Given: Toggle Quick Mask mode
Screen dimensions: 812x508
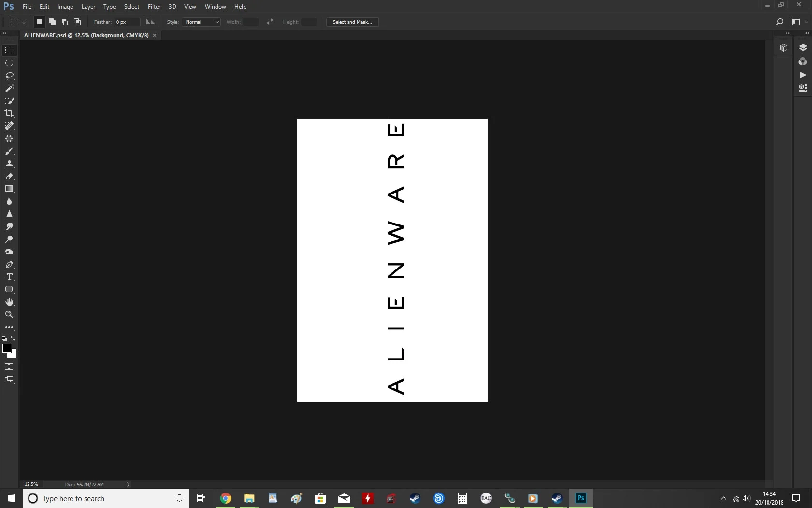Looking at the screenshot, I should pyautogui.click(x=9, y=367).
